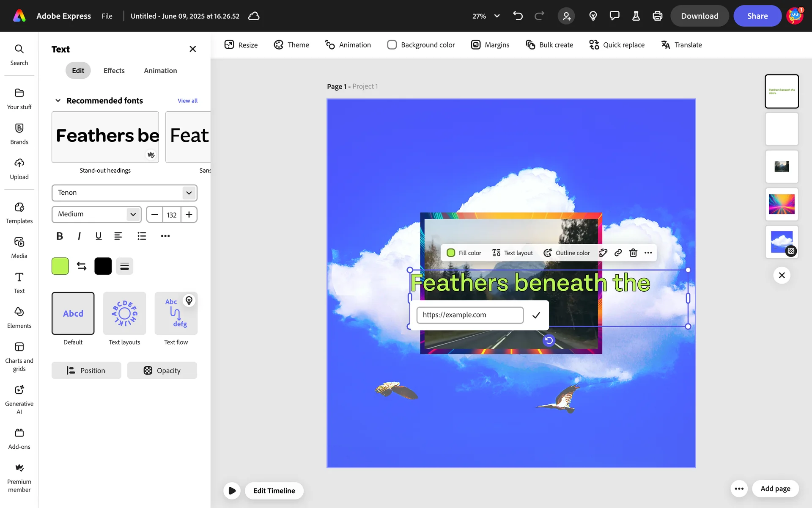Toggle italic text formatting

[79, 236]
